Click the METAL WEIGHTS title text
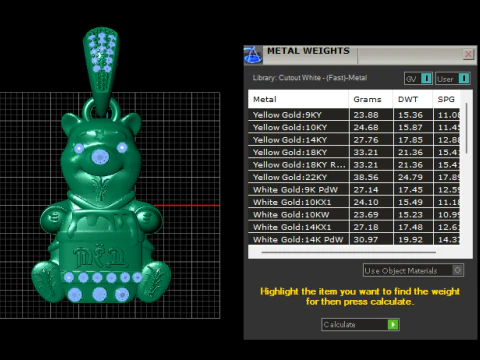The height and width of the screenshot is (360, 480). click(308, 51)
